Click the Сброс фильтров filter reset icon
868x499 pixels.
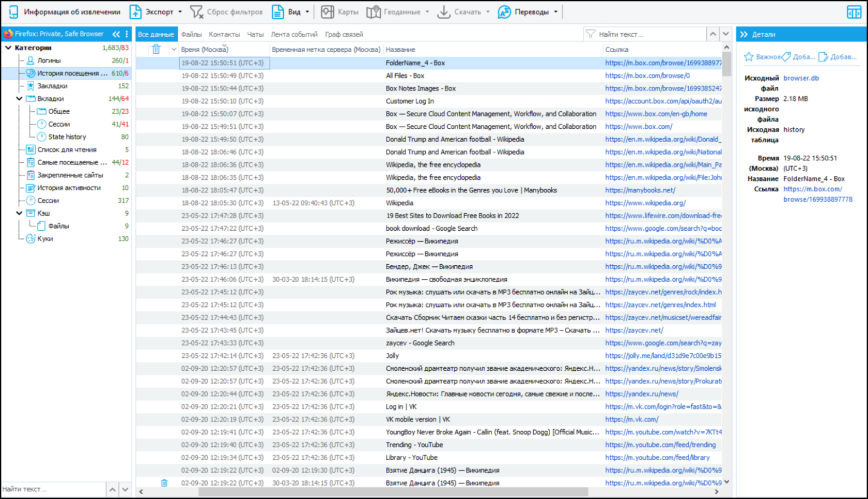(196, 12)
